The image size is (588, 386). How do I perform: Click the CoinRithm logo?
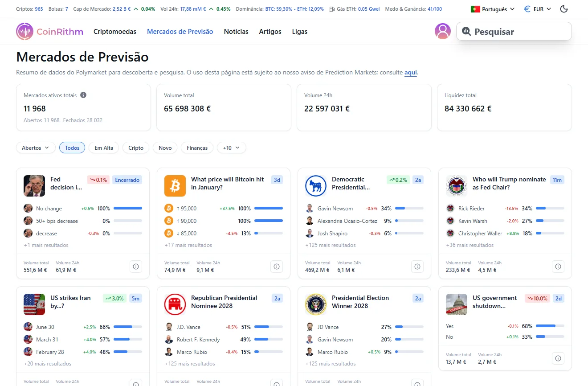49,31
